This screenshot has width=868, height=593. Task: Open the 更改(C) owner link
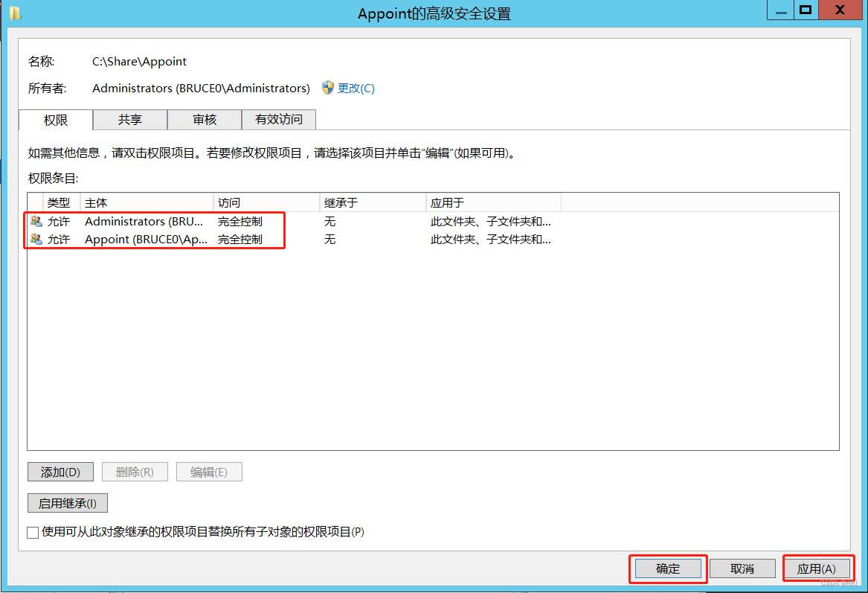click(356, 88)
